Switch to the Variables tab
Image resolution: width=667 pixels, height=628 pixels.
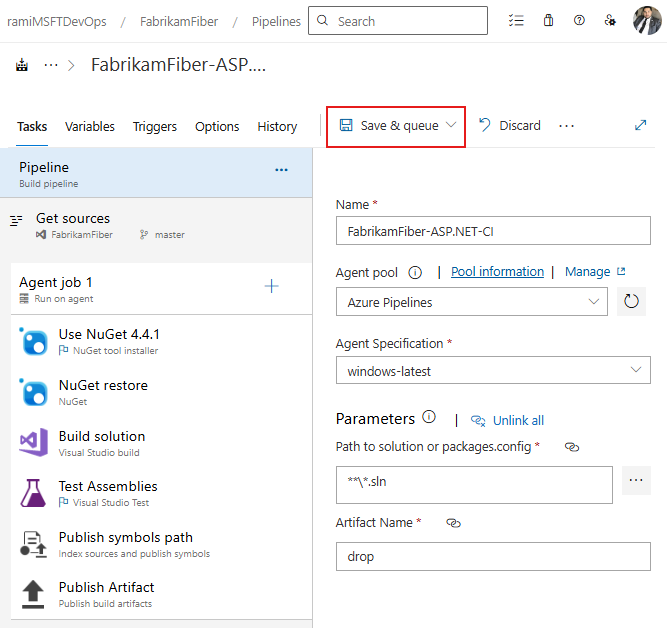[x=90, y=126]
